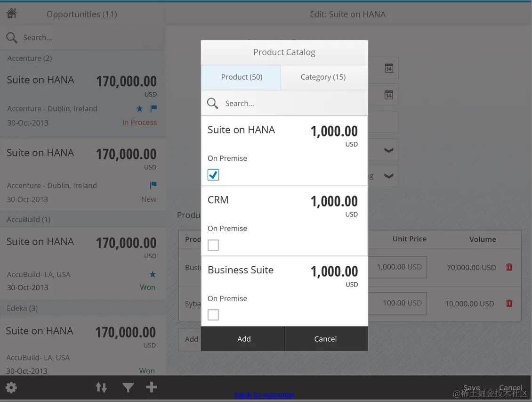Open the filter funnel in footer

click(128, 387)
